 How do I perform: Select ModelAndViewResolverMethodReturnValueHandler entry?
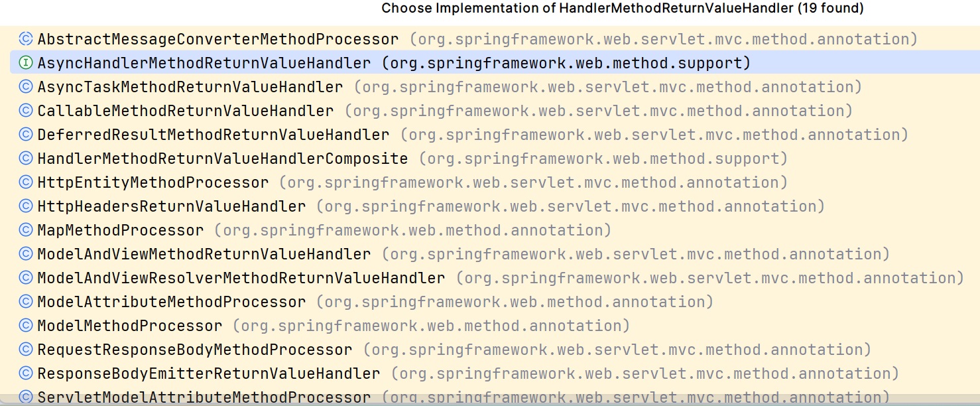(241, 278)
